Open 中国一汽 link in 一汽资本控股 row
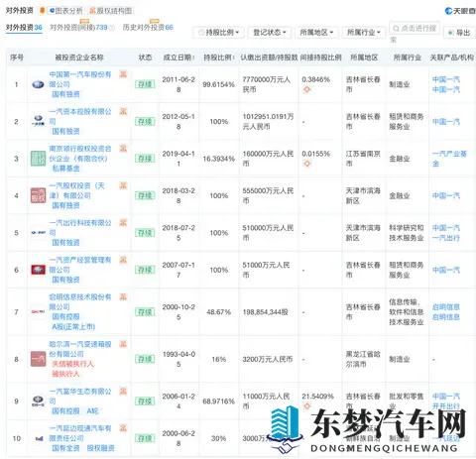The width and height of the screenshot is (476, 459). (x=446, y=122)
